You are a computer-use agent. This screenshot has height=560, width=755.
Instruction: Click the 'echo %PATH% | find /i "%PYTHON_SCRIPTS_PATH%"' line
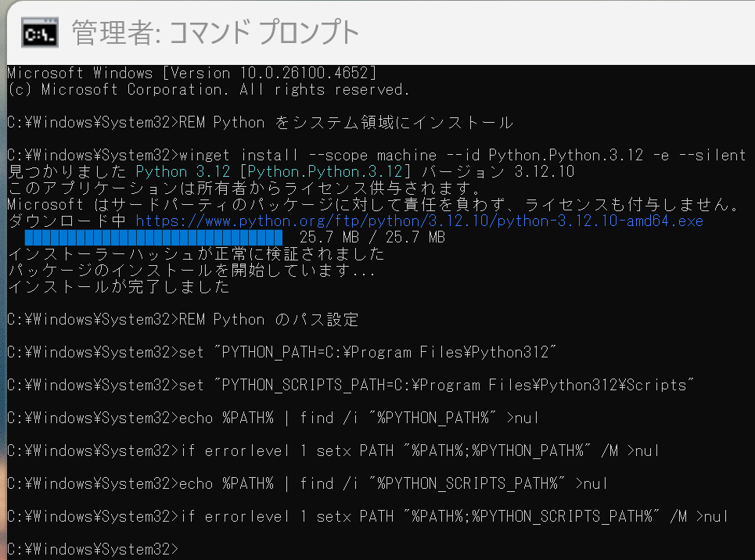[307, 483]
